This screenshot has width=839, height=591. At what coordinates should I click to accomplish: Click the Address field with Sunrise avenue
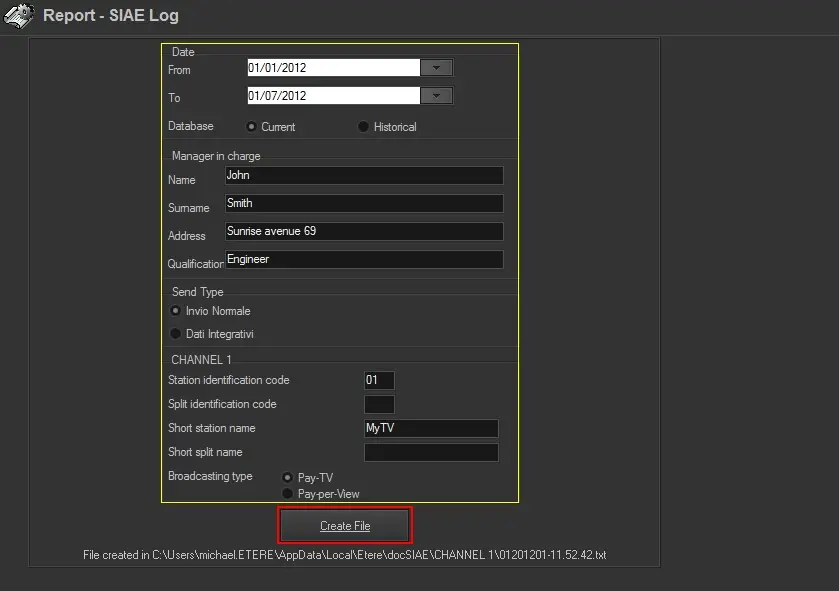pyautogui.click(x=364, y=231)
